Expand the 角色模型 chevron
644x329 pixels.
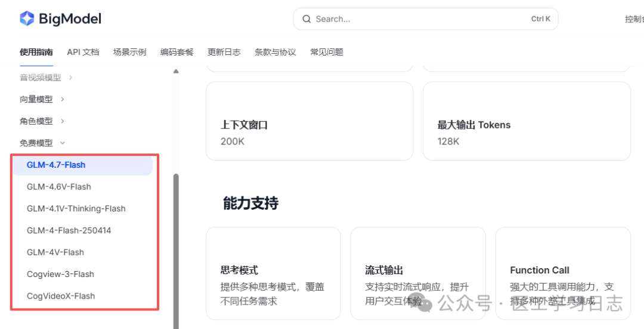(63, 121)
